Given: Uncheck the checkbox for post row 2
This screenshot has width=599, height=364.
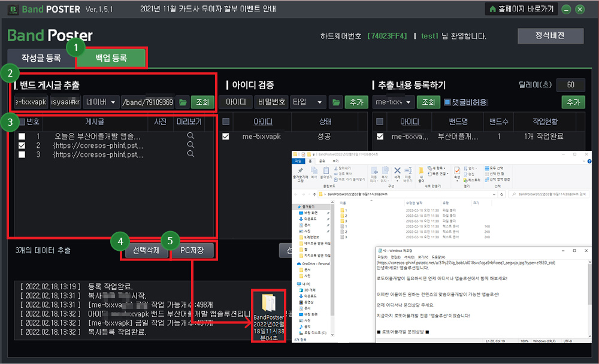Looking at the screenshot, I should click(x=22, y=145).
